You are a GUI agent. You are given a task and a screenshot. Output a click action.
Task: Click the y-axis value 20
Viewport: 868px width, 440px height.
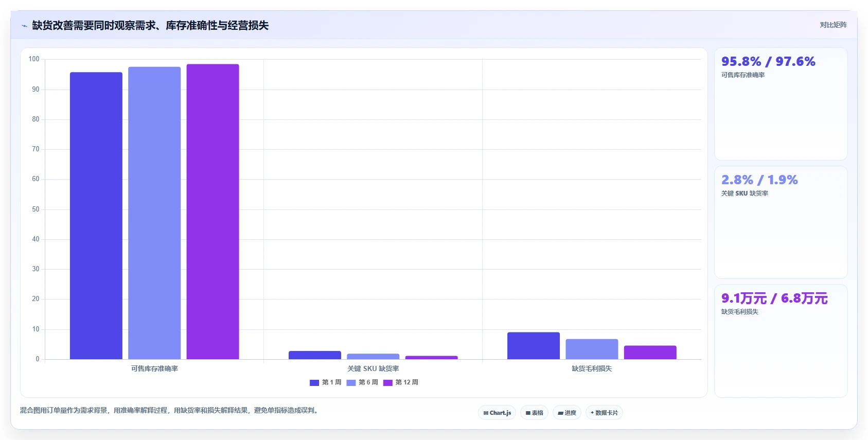(36, 299)
